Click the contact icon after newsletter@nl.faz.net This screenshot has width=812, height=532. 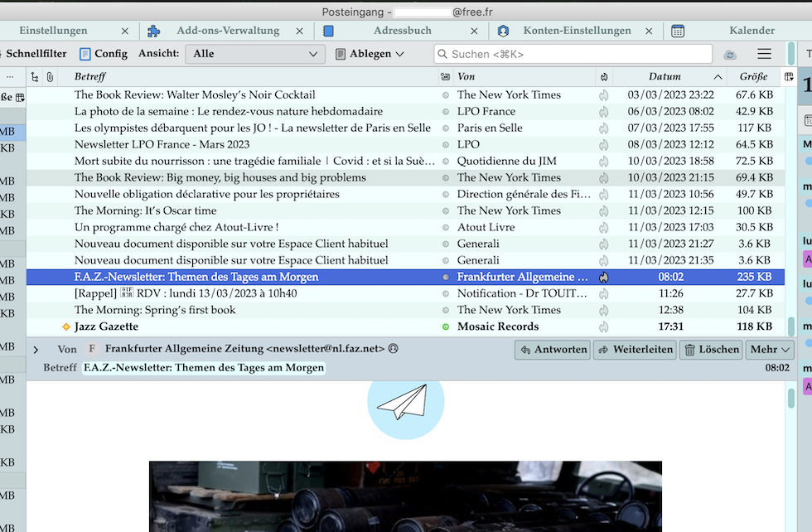(393, 349)
